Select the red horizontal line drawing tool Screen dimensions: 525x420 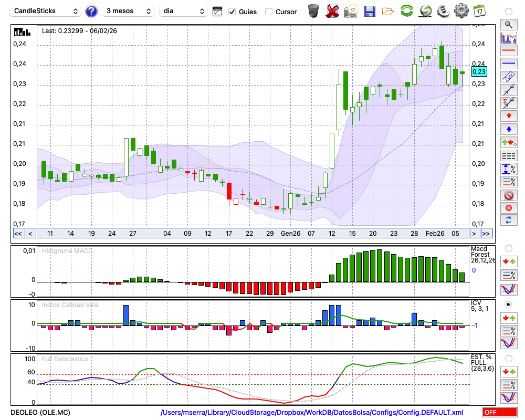(x=508, y=51)
